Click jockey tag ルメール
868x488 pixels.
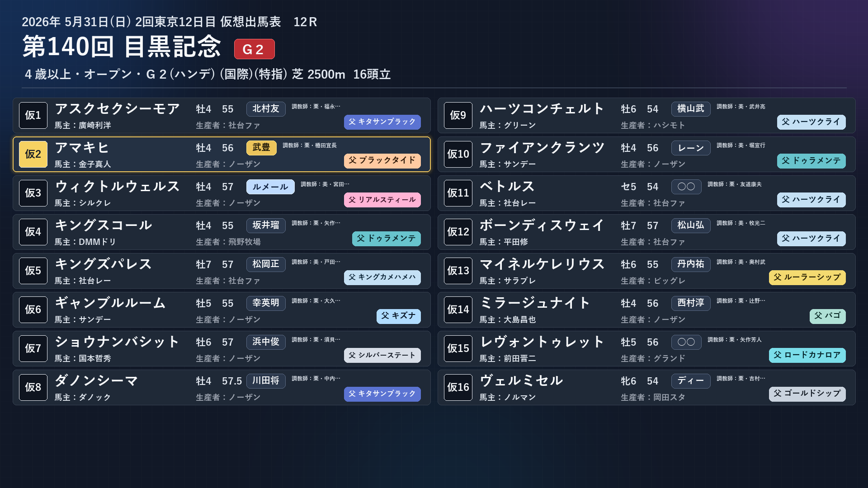(x=270, y=187)
